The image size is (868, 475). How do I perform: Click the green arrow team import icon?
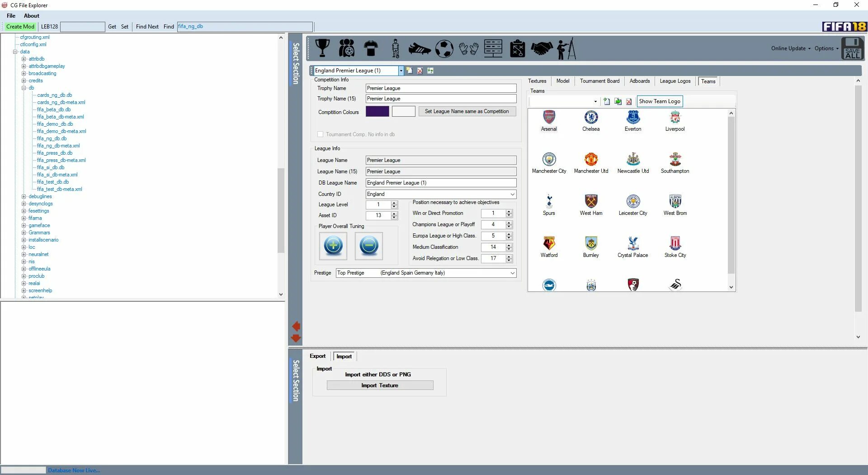coord(618,101)
